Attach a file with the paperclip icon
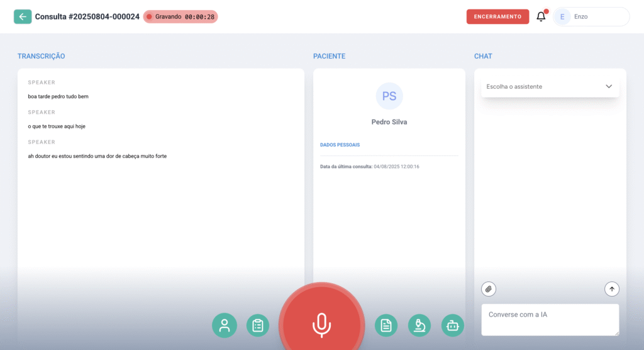Image resolution: width=644 pixels, height=350 pixels. point(489,289)
